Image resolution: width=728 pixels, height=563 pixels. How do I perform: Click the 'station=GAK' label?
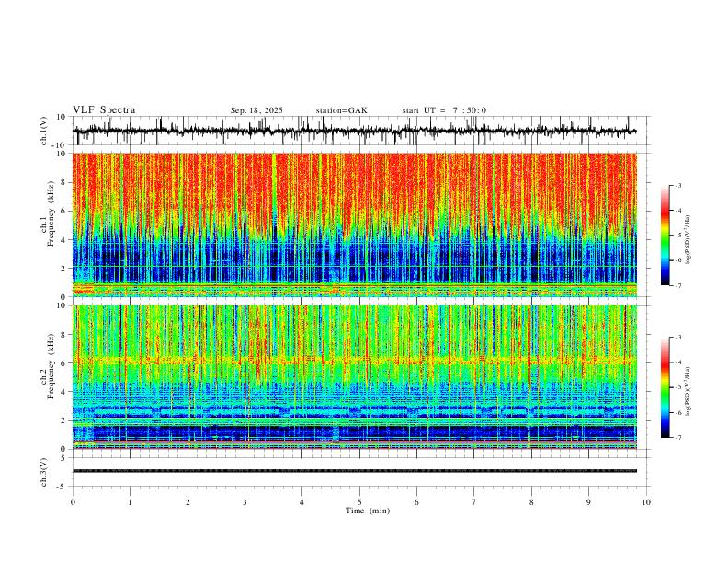(x=341, y=110)
